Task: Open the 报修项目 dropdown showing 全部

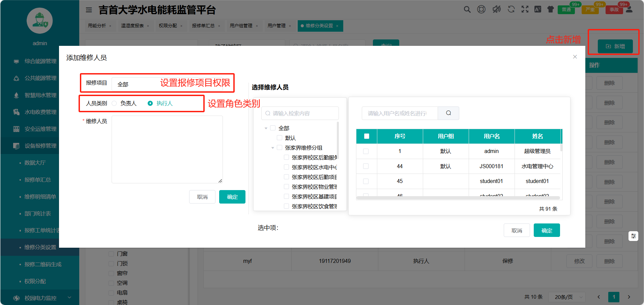Action: (135, 84)
